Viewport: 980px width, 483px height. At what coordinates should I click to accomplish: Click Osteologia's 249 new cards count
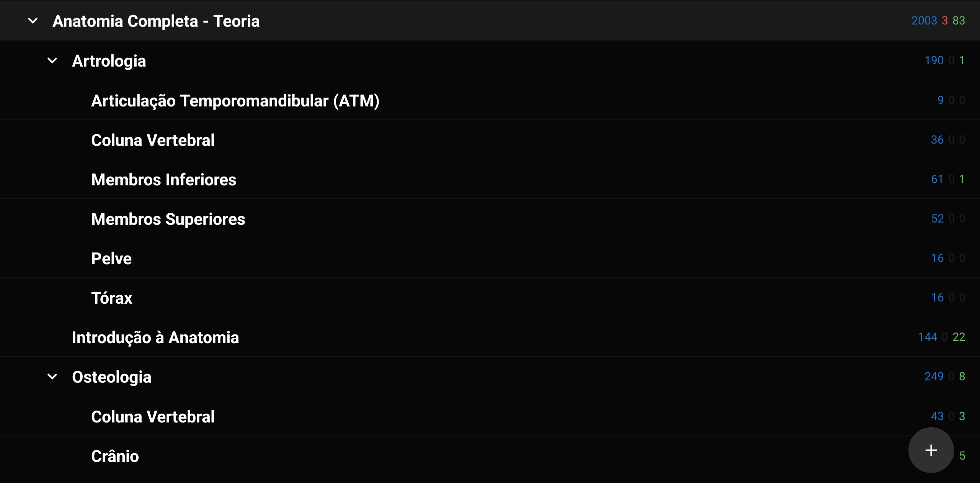click(934, 376)
